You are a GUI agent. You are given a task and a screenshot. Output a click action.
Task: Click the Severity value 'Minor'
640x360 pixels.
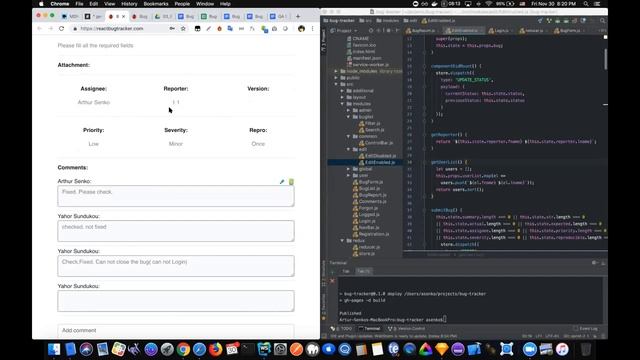pyautogui.click(x=176, y=144)
